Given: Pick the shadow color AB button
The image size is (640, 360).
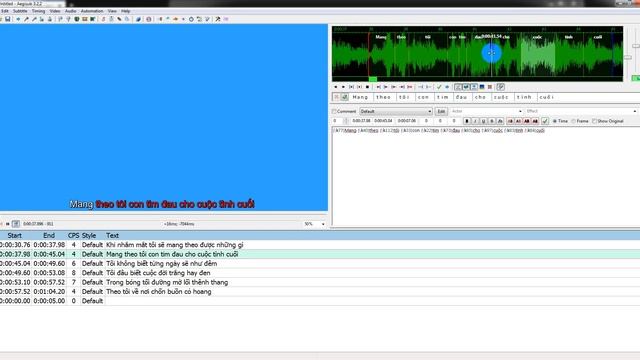Looking at the screenshot, I should coord(535,121).
